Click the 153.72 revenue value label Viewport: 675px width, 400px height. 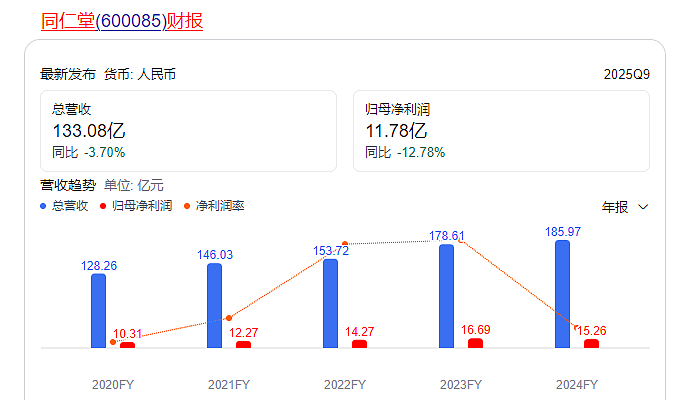click(331, 251)
